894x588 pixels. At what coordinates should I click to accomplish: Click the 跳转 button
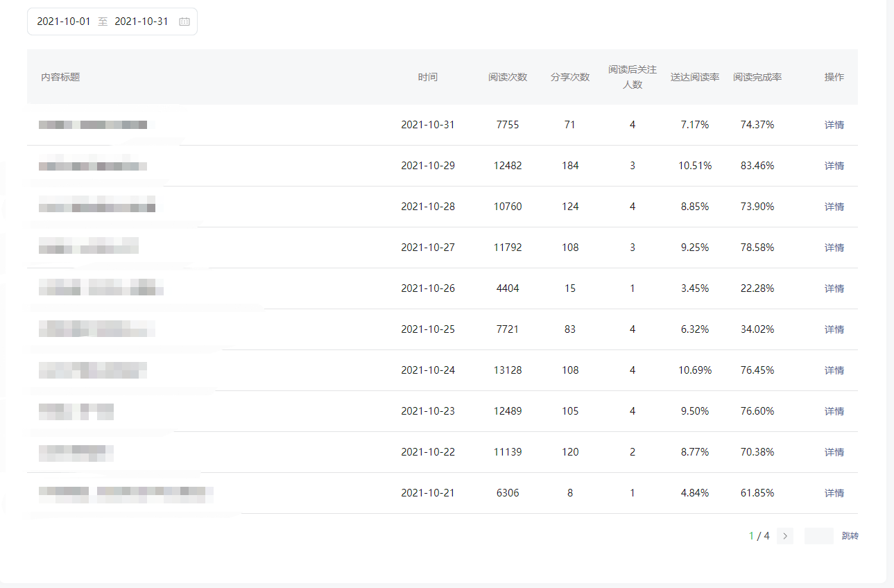click(850, 536)
